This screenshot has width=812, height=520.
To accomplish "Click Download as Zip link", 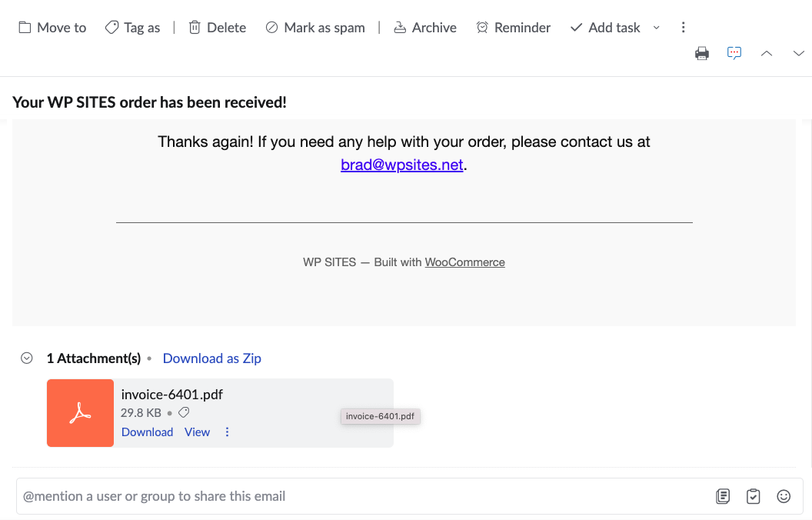I will point(212,358).
